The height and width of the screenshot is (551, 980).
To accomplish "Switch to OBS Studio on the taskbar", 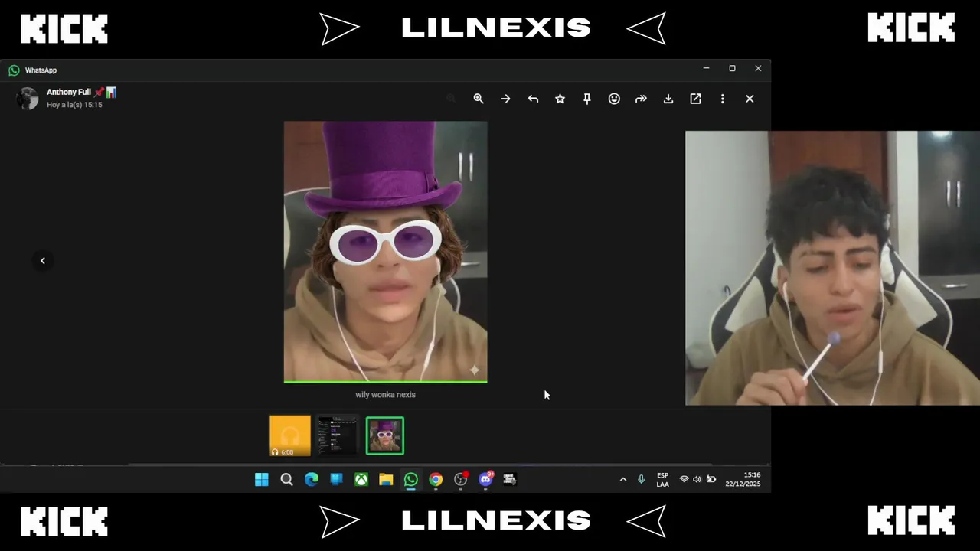I will pos(461,480).
